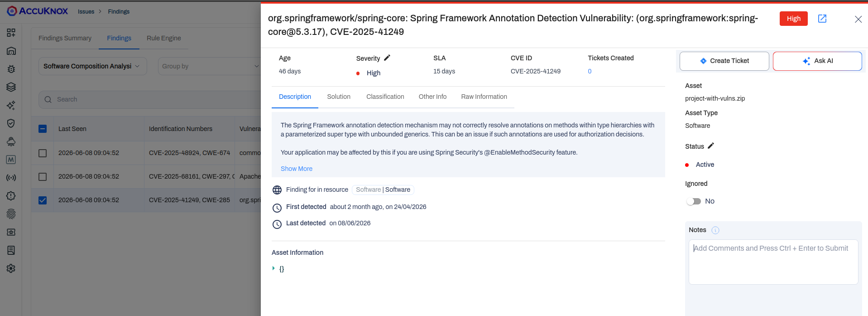Click the red High severity badge
The height and width of the screenshot is (316, 868).
click(793, 19)
